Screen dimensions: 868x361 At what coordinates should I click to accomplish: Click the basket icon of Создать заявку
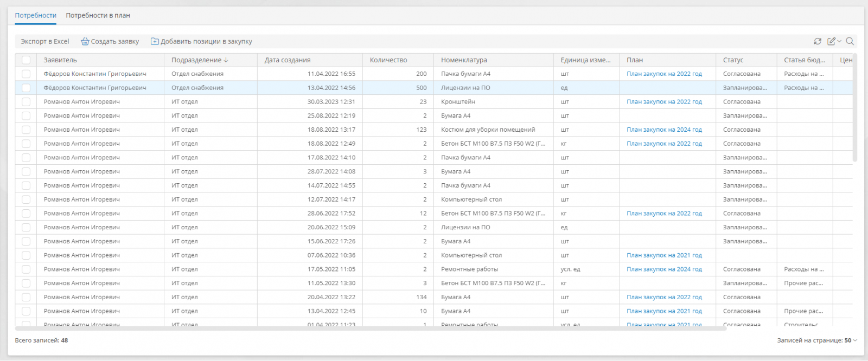[x=85, y=42]
